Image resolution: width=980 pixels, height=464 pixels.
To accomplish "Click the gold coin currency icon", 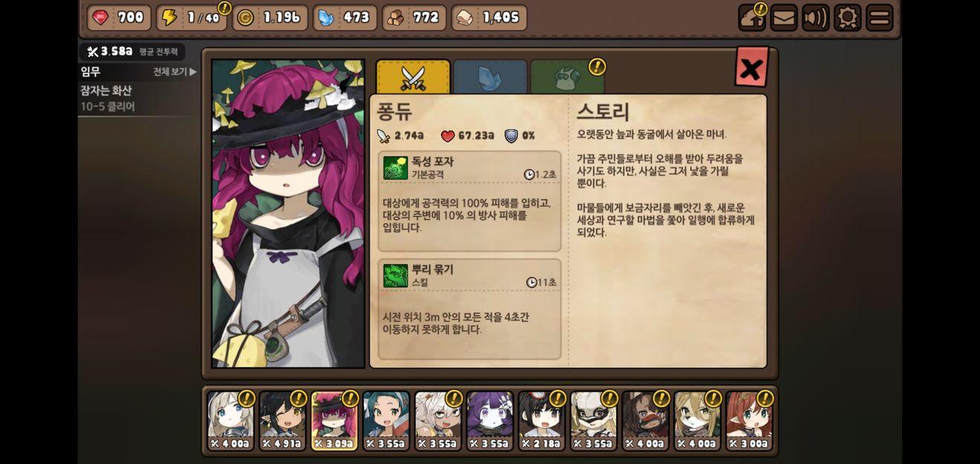I will click(246, 18).
